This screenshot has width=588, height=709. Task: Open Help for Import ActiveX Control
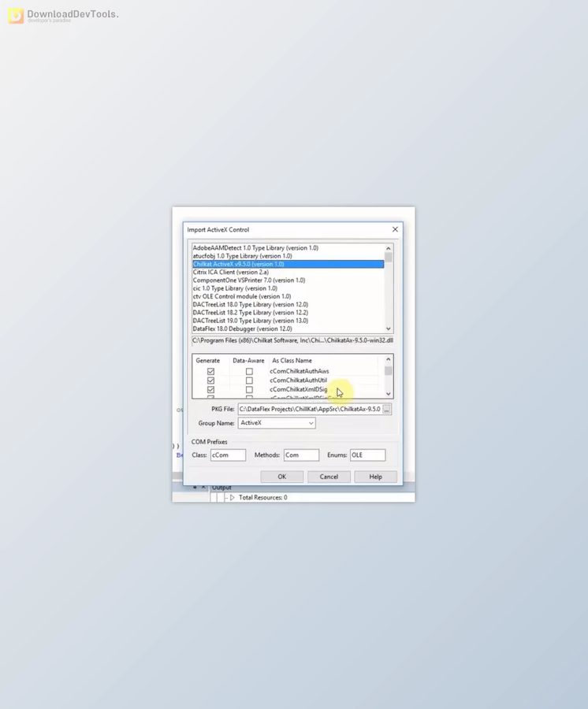click(x=375, y=477)
